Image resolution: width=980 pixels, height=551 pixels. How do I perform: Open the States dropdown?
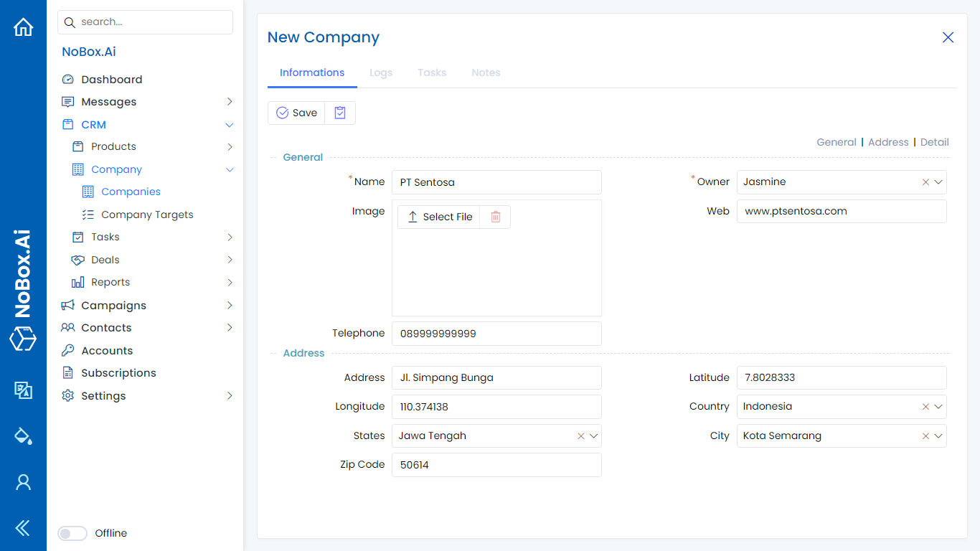pyautogui.click(x=593, y=435)
